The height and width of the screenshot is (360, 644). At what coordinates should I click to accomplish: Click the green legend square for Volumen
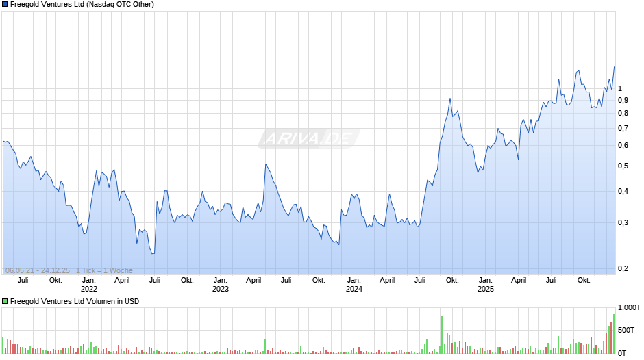coord(5,301)
